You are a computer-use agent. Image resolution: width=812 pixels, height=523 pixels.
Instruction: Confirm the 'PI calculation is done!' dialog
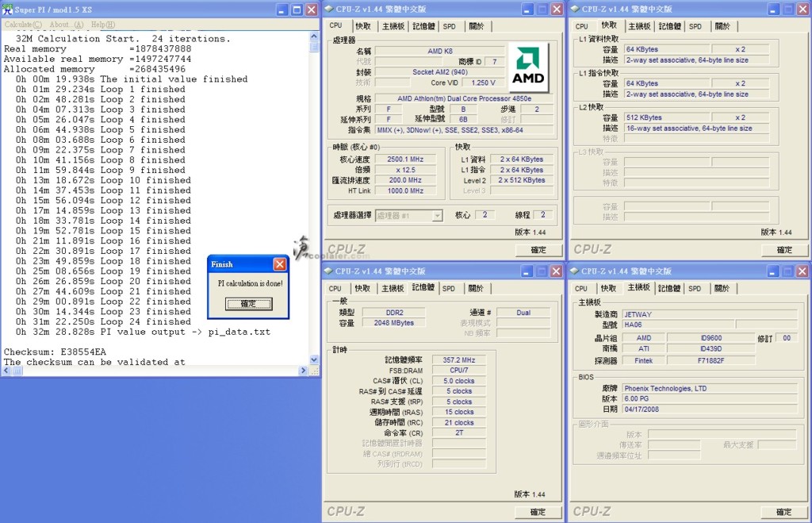248,304
